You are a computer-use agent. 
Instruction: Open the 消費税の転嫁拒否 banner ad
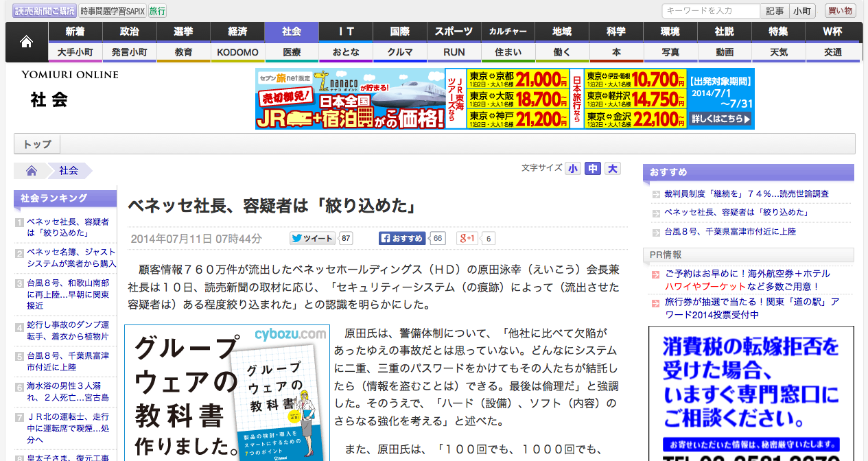coord(751,393)
